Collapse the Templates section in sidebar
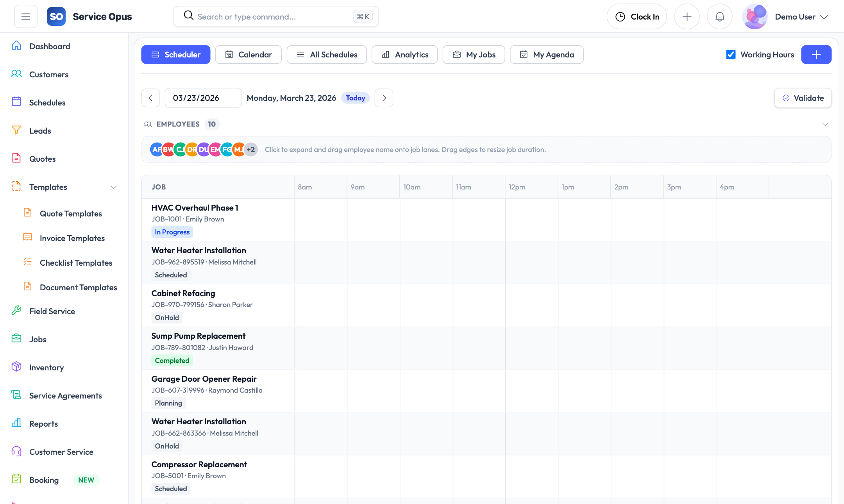This screenshot has width=844, height=504. click(x=113, y=187)
